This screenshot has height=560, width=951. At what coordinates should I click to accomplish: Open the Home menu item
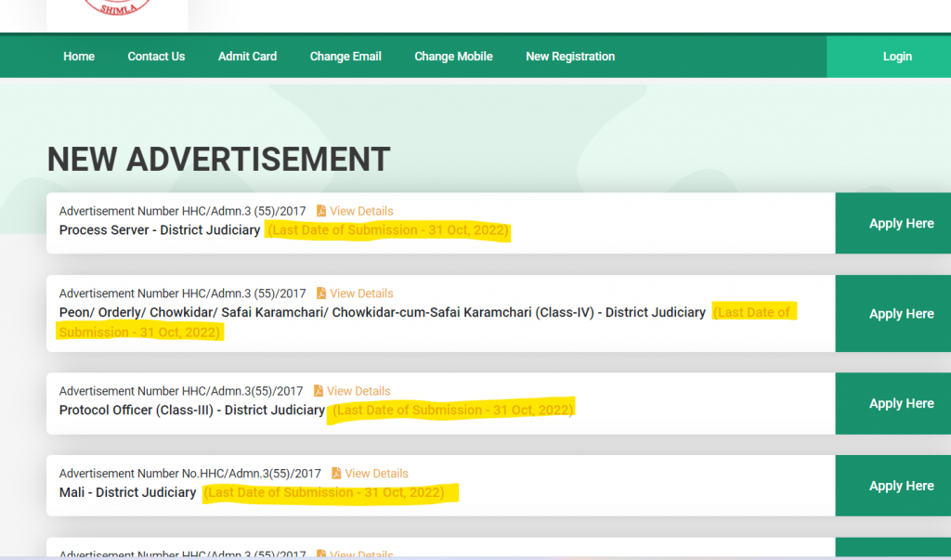click(x=79, y=57)
